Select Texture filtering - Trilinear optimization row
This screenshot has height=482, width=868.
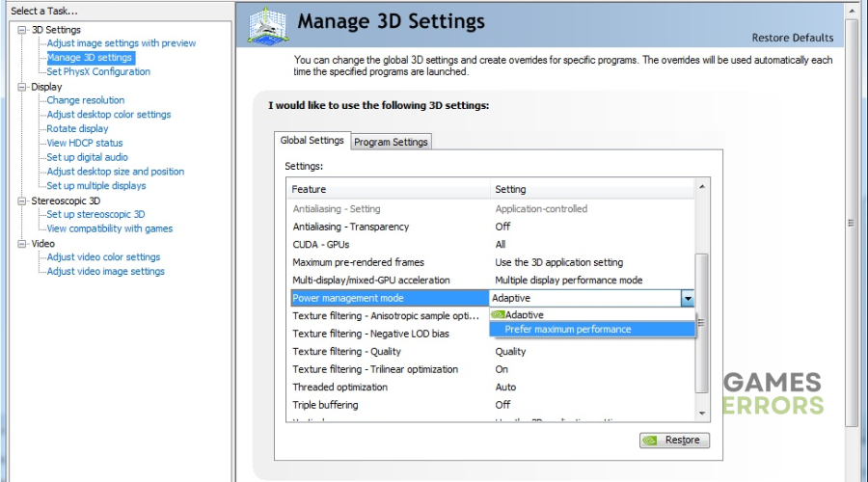(x=493, y=369)
